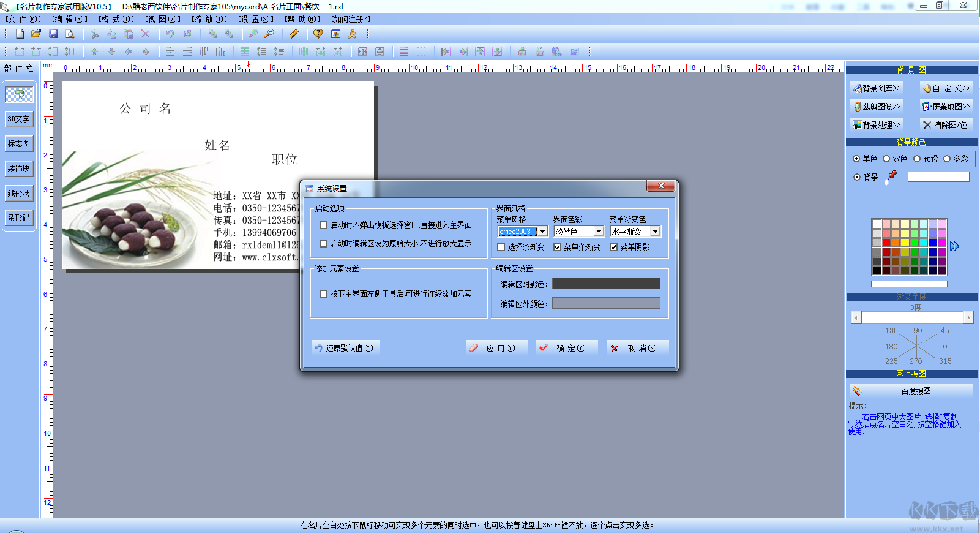Choose the 预设 radio option
Viewport: 980px width, 533px height.
[x=917, y=159]
